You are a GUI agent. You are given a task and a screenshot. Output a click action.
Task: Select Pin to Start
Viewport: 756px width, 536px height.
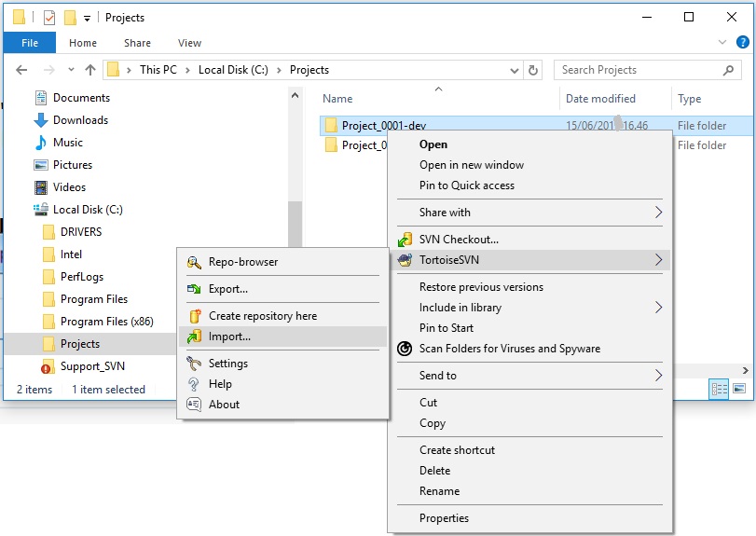pyautogui.click(x=529, y=328)
